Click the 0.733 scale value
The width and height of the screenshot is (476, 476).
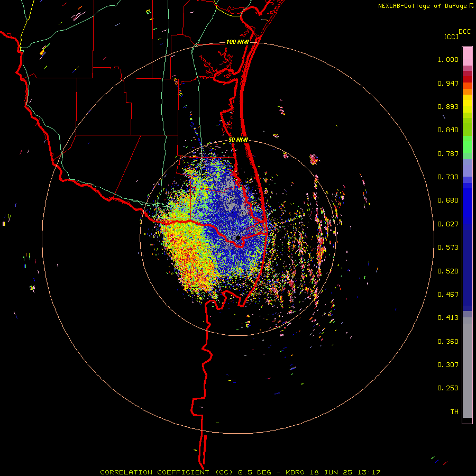(x=448, y=177)
